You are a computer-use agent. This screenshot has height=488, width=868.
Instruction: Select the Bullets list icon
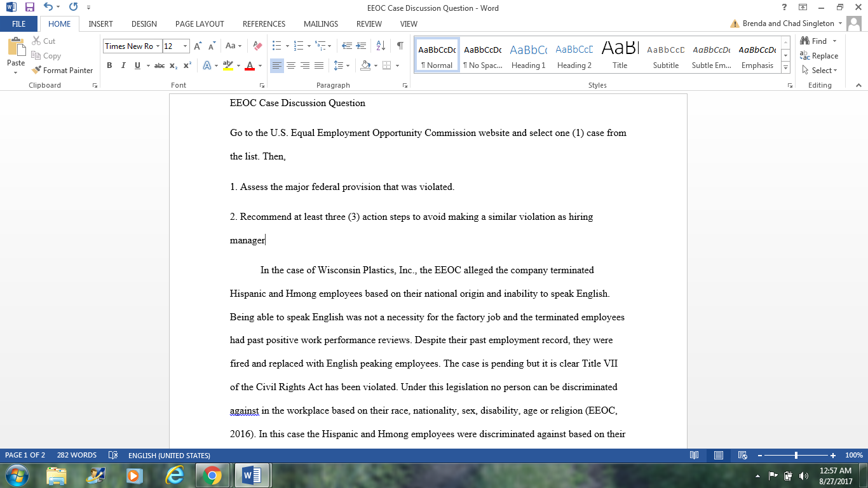pyautogui.click(x=276, y=46)
